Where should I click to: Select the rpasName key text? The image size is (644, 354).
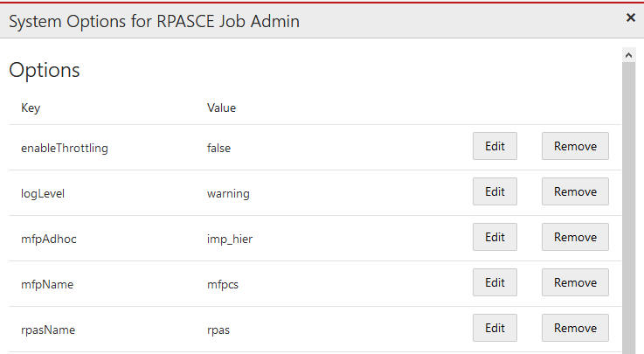(x=48, y=330)
